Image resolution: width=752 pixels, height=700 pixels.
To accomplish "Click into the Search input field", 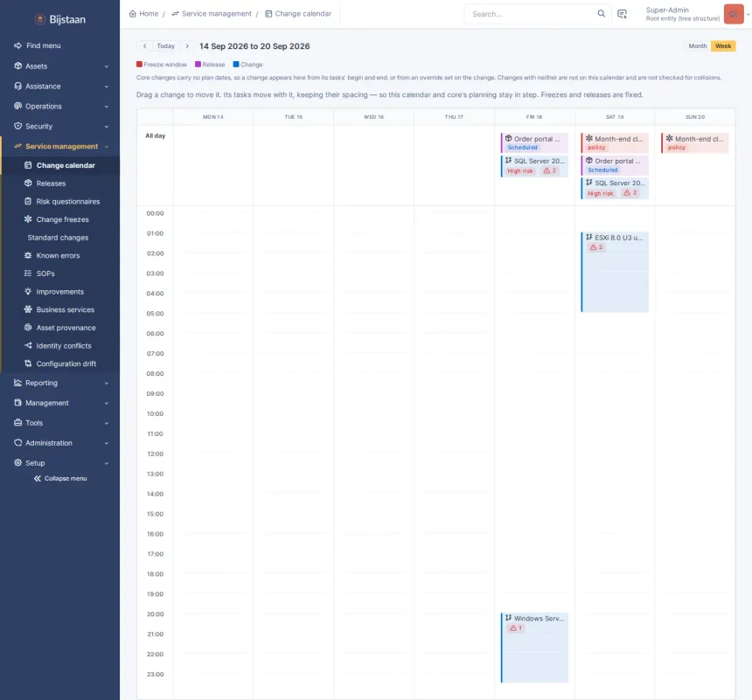I will click(x=533, y=14).
